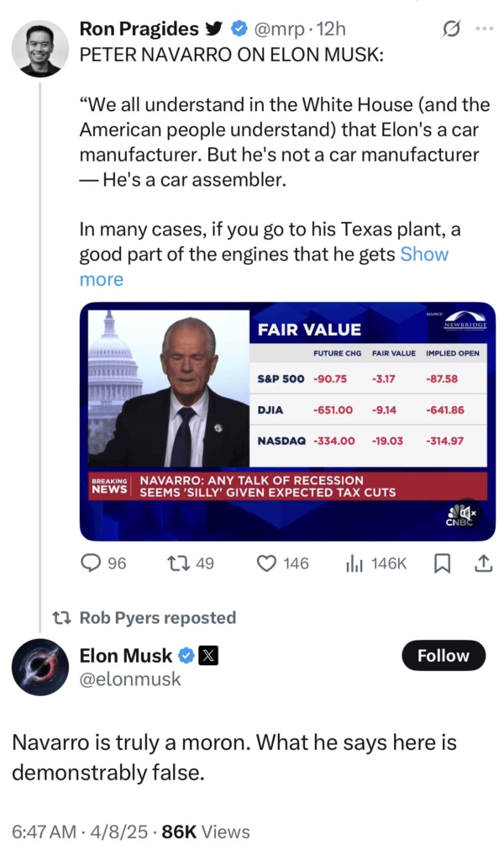Open Elon Musk's profile avatar
Image resolution: width=504 pixels, height=861 pixels.
39,668
